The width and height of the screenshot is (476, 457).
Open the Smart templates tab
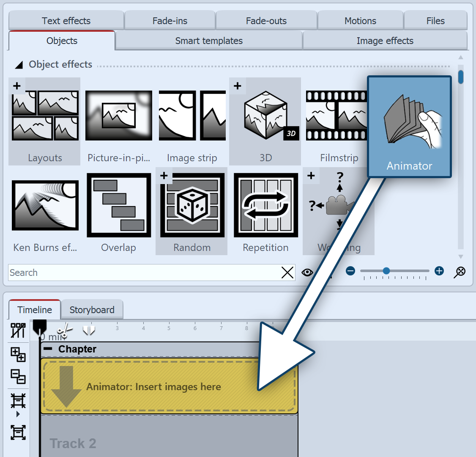[x=209, y=41]
